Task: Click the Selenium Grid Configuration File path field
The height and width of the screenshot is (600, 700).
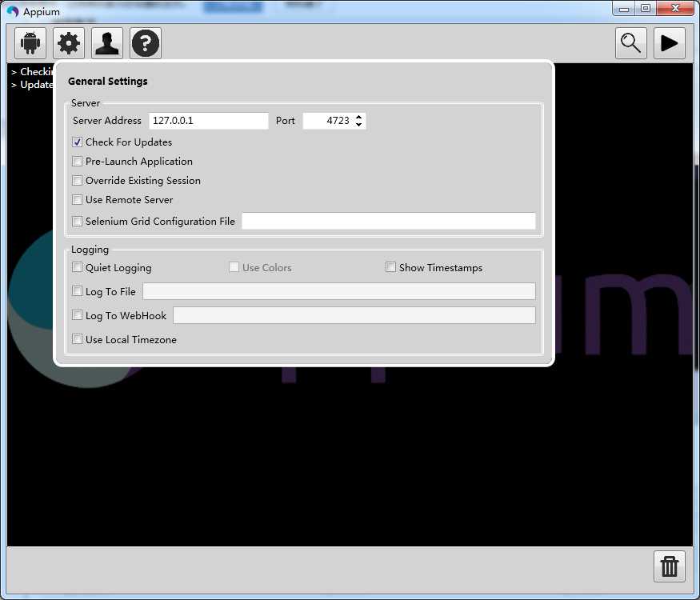Action: 388,221
